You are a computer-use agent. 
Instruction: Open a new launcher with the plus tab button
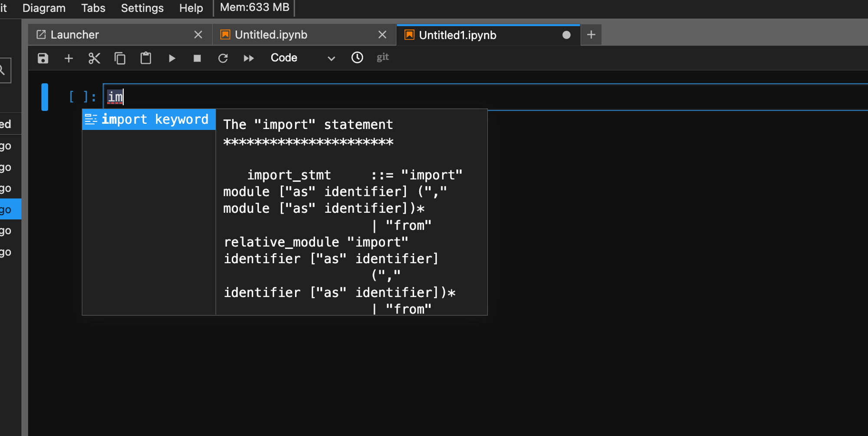tap(591, 35)
